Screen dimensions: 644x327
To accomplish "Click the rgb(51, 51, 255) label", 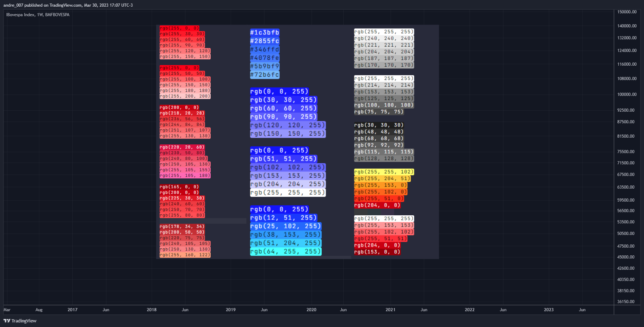I will coord(284,159).
